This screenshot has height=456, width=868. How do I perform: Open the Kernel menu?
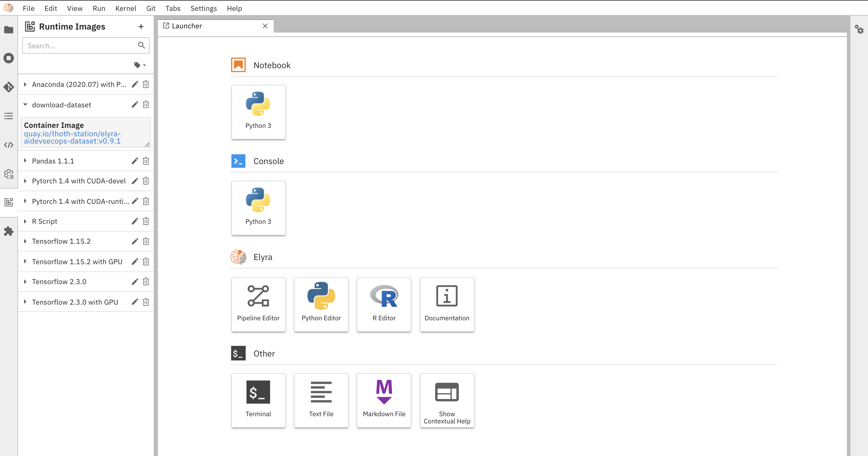click(x=125, y=8)
